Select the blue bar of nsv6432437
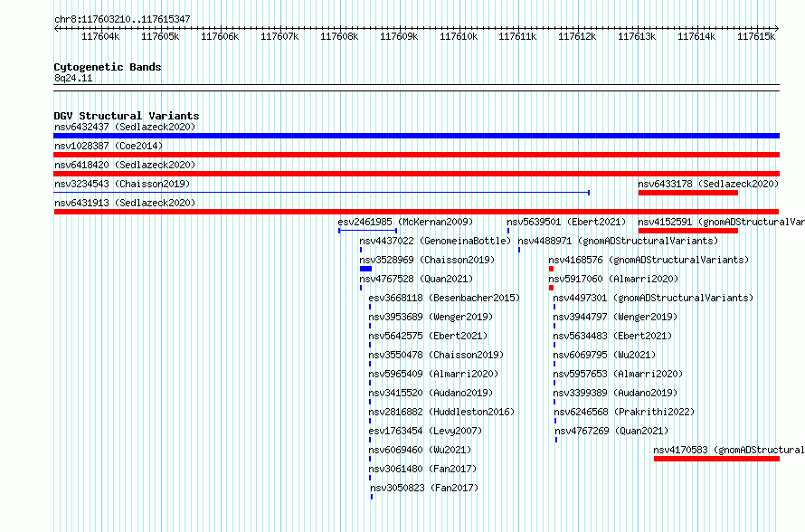Viewport: 805px width, 532px height. click(x=416, y=136)
